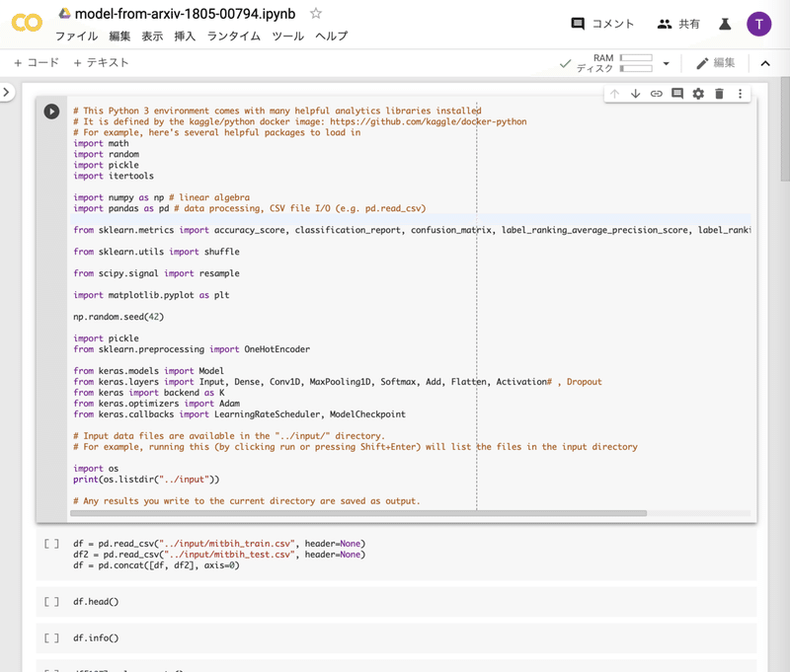Viewport: 790px width, 672px height.
Task: Open the ランタイム menu
Action: (x=234, y=37)
